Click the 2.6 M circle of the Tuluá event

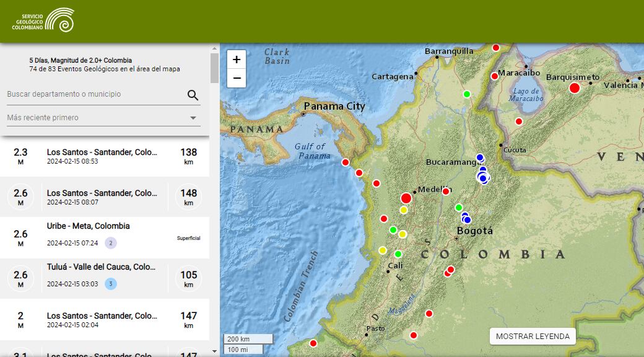point(20,278)
